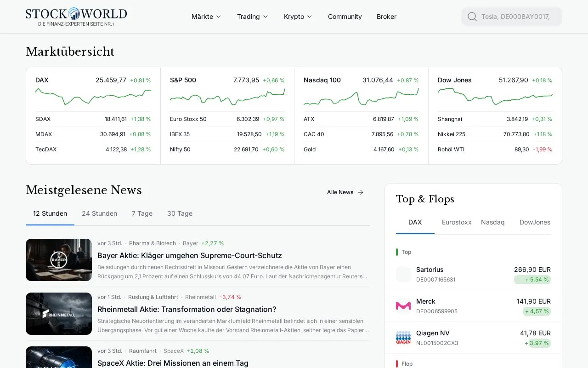Image resolution: width=588 pixels, height=368 pixels.
Task: Open the CAC 40 row
Action: (361, 134)
